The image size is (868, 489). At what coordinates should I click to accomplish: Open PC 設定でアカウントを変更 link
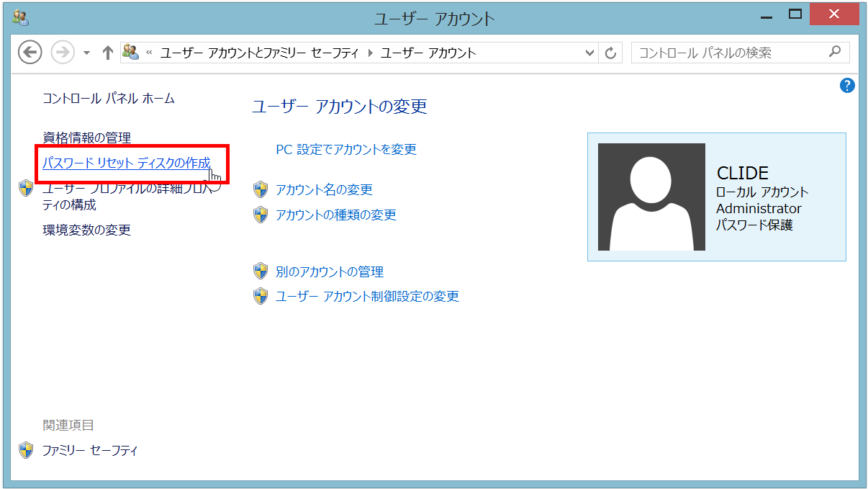[x=346, y=150]
